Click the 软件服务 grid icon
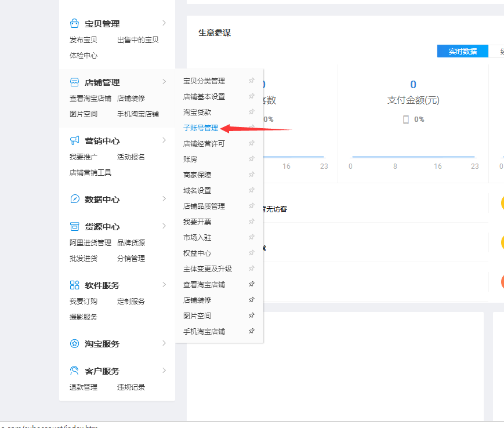This screenshot has height=428, width=504. (74, 285)
